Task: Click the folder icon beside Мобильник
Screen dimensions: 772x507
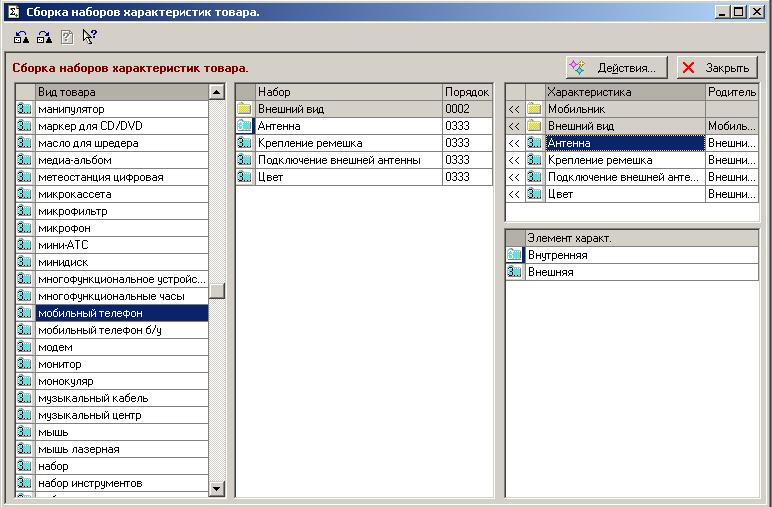Action: 534,109
